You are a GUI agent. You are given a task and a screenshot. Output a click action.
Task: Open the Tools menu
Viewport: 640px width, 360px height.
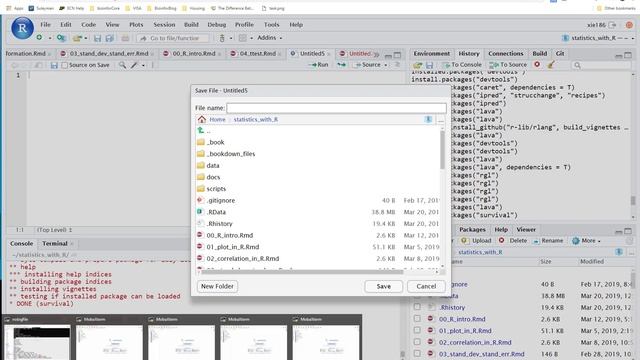coord(271,24)
